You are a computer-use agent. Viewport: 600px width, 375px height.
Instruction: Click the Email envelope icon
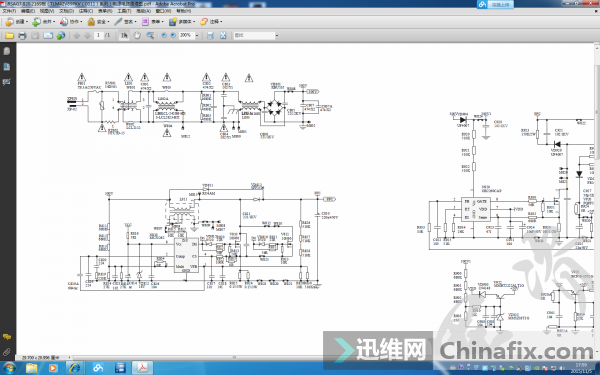(x=48, y=36)
